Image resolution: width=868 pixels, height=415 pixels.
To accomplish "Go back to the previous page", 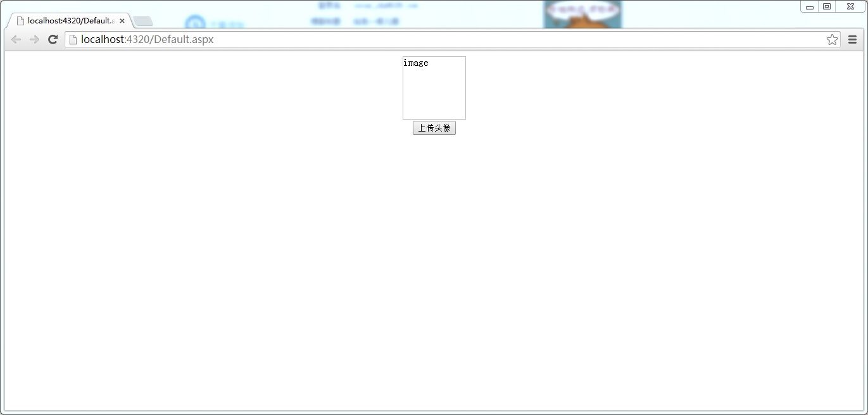I will [x=16, y=39].
